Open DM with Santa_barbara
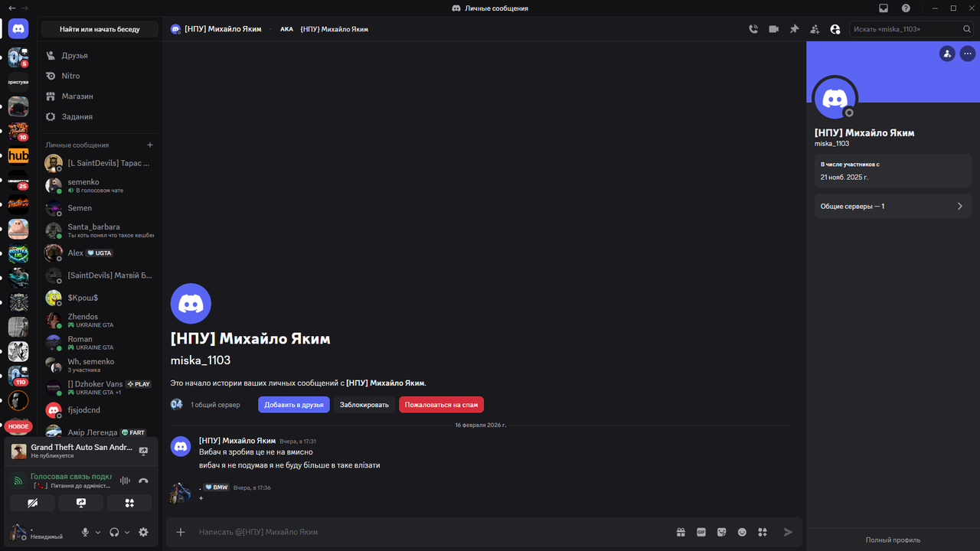This screenshot has width=980, height=551. (x=100, y=230)
